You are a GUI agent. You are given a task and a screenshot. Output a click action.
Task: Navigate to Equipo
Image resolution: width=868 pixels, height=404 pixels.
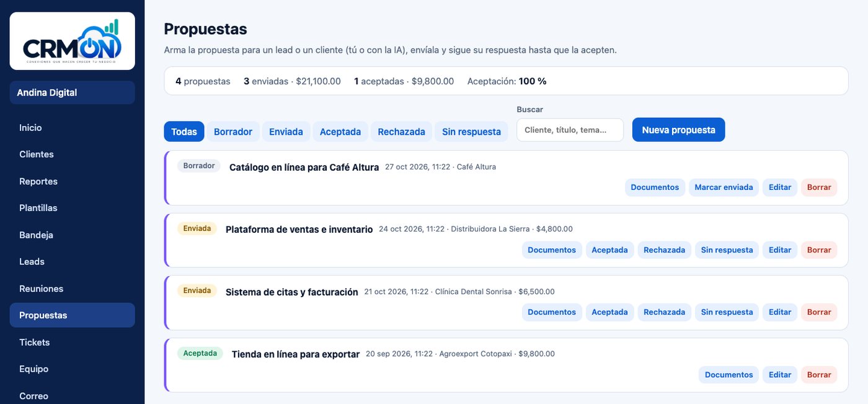[72, 369]
